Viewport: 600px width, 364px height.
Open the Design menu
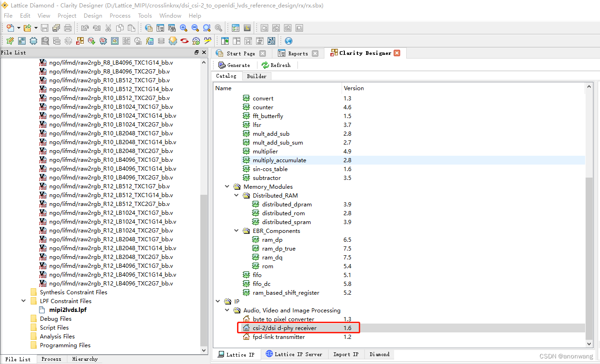coord(93,15)
